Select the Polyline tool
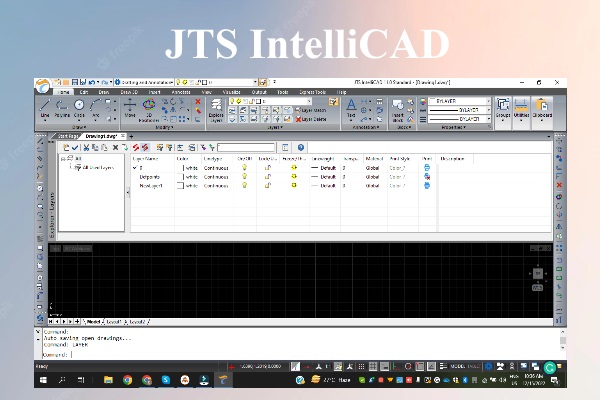 coord(62,108)
